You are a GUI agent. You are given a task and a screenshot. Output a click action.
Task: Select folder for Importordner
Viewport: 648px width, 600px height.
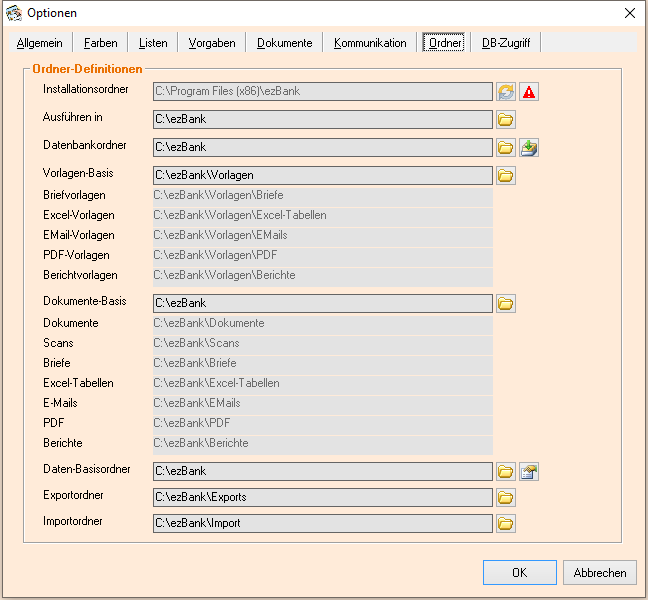[x=506, y=523]
